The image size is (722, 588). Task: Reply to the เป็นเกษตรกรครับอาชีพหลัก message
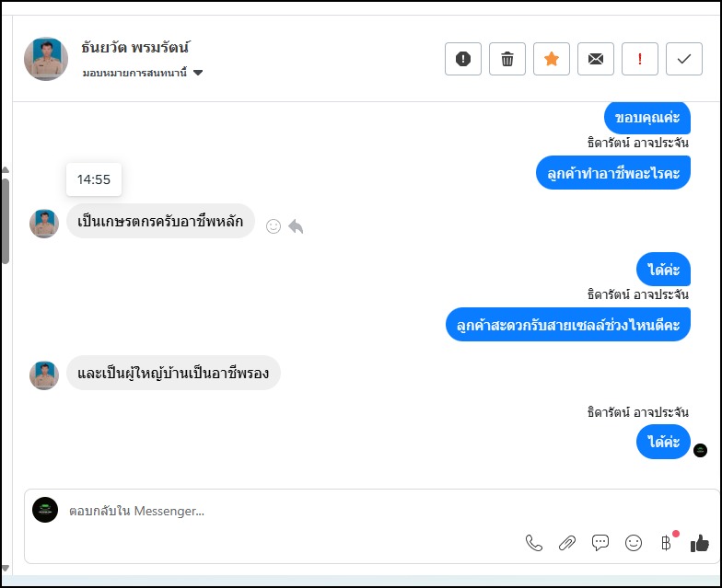coord(296,225)
